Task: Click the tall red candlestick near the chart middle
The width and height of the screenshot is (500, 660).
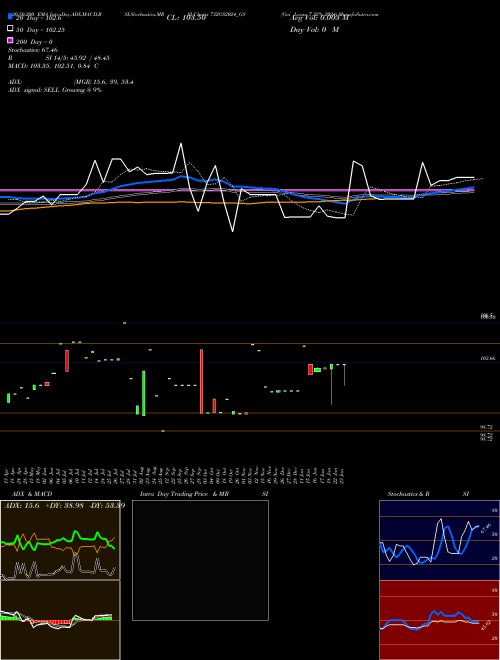Action: point(201,381)
